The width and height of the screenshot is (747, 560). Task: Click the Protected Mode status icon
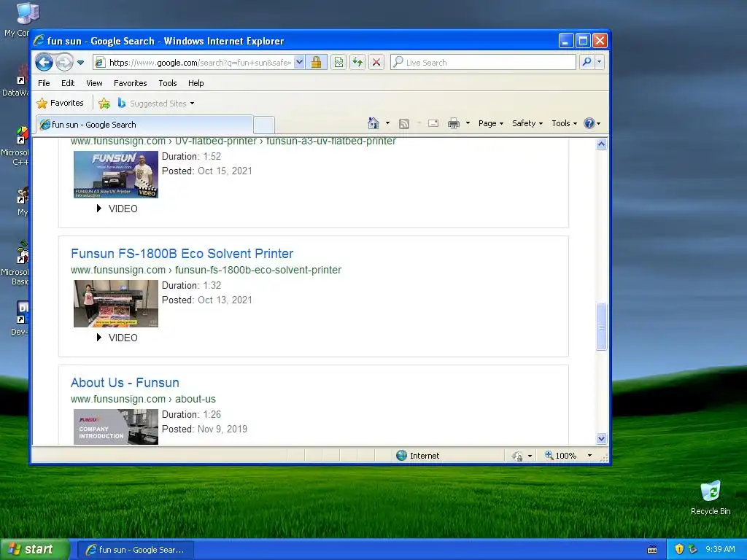pyautogui.click(x=517, y=456)
